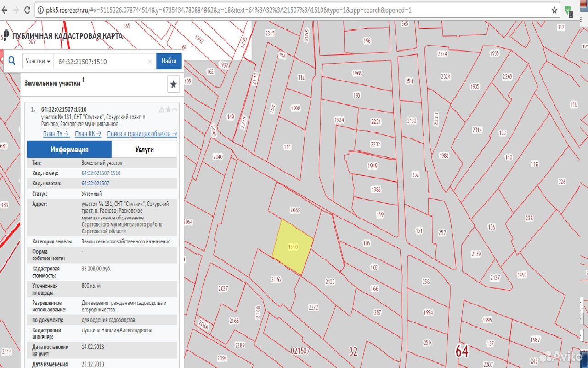Click the magnifier search icon
This screenshot has width=588, height=368.
pos(12,61)
